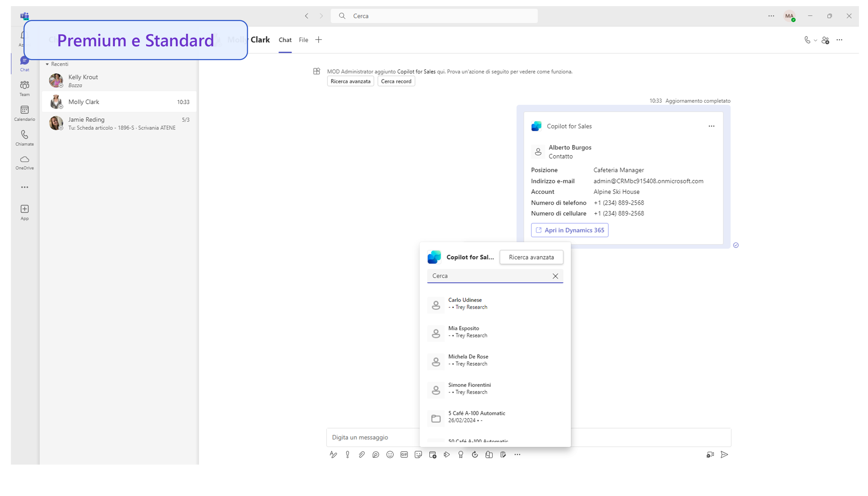Open the GIF picker
Viewport: 868px width, 496px height.
click(x=404, y=454)
